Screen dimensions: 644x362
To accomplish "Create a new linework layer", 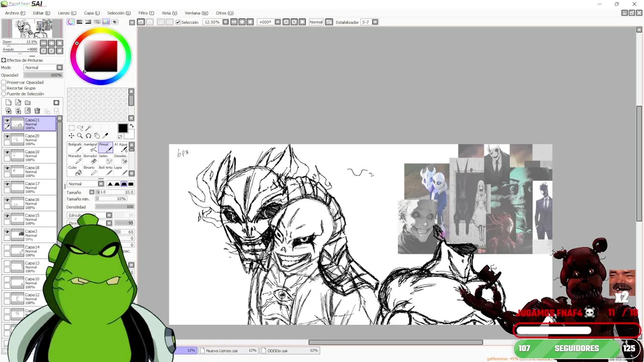I will 18,103.
